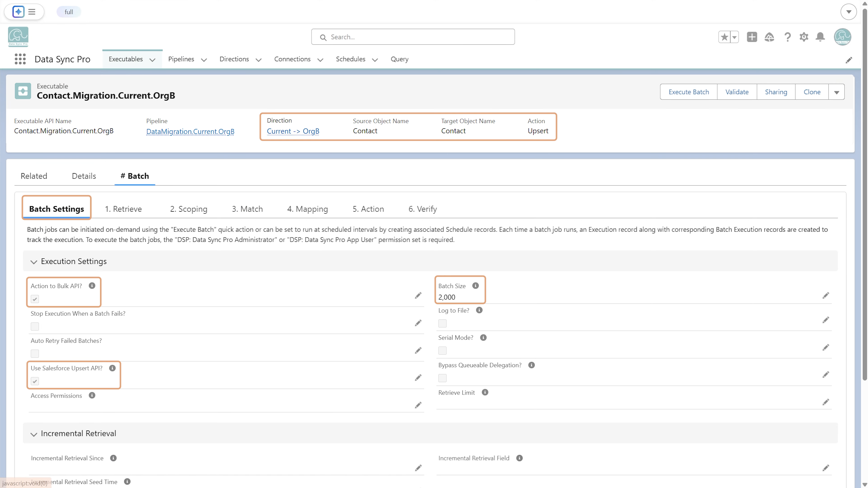Click into the global Search field
The width and height of the screenshot is (868, 488).
click(413, 37)
